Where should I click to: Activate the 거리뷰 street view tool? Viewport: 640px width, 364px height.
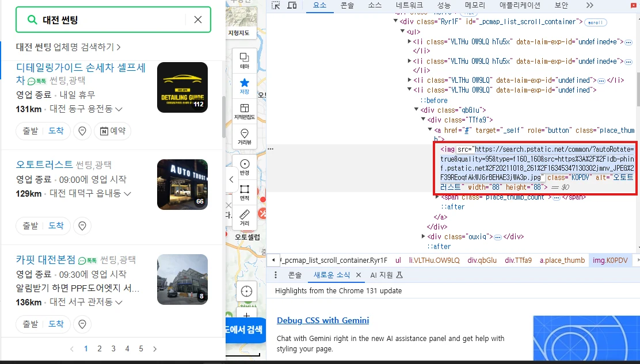coord(245,136)
